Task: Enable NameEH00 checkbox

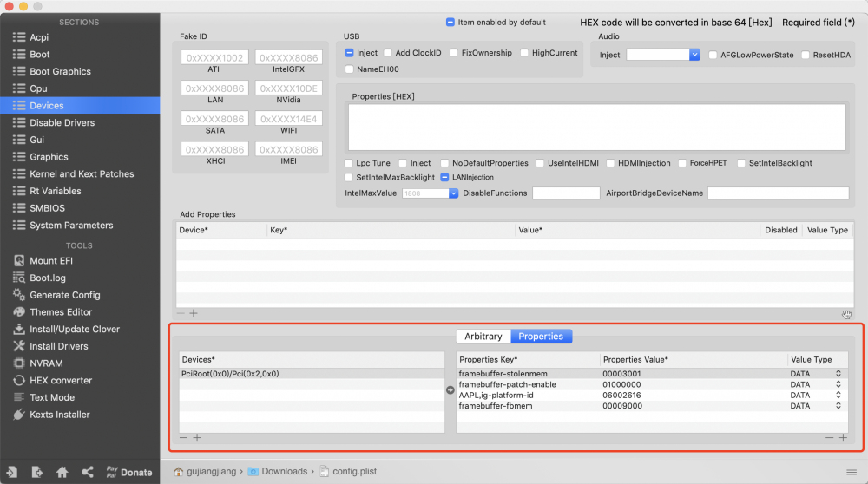Action: click(x=349, y=69)
